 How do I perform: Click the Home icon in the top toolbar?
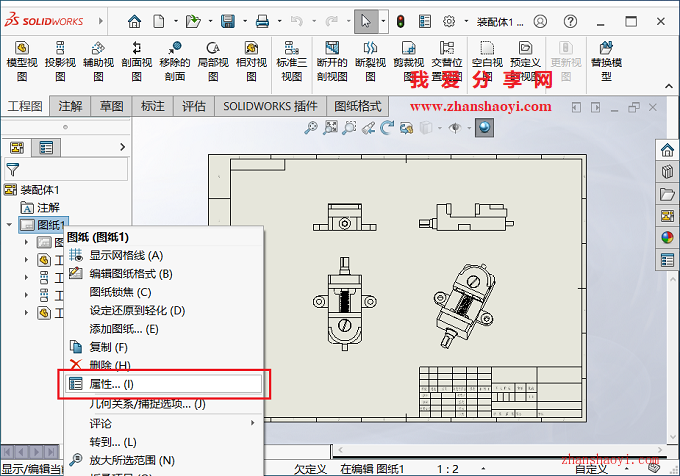pyautogui.click(x=134, y=21)
